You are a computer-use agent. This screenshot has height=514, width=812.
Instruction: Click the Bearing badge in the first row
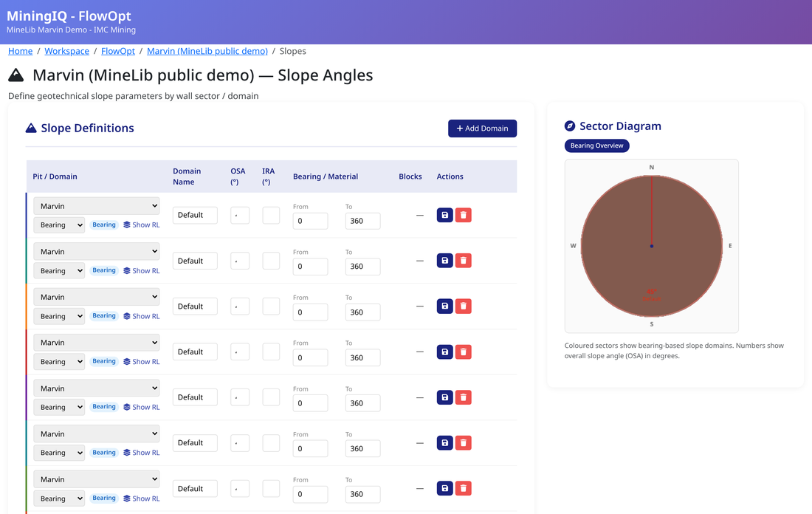(x=104, y=225)
